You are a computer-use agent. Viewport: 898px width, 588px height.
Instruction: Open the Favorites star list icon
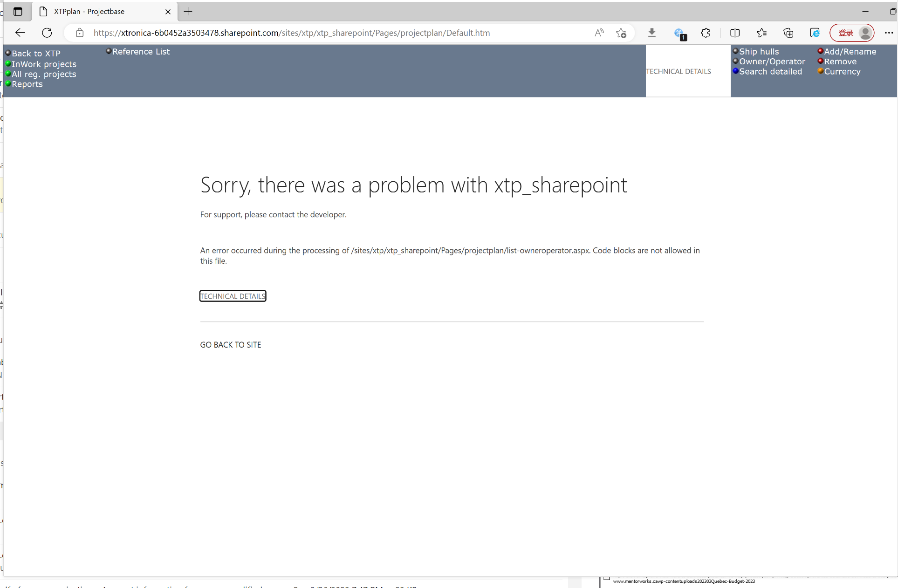click(761, 33)
